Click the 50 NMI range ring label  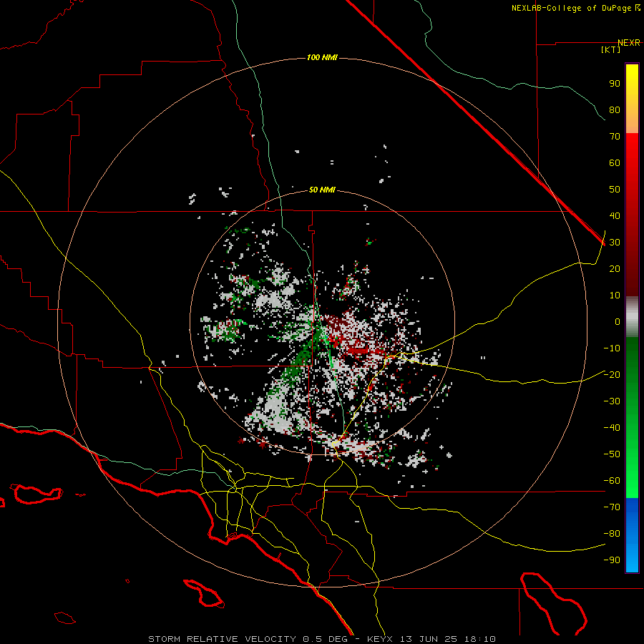click(x=322, y=190)
